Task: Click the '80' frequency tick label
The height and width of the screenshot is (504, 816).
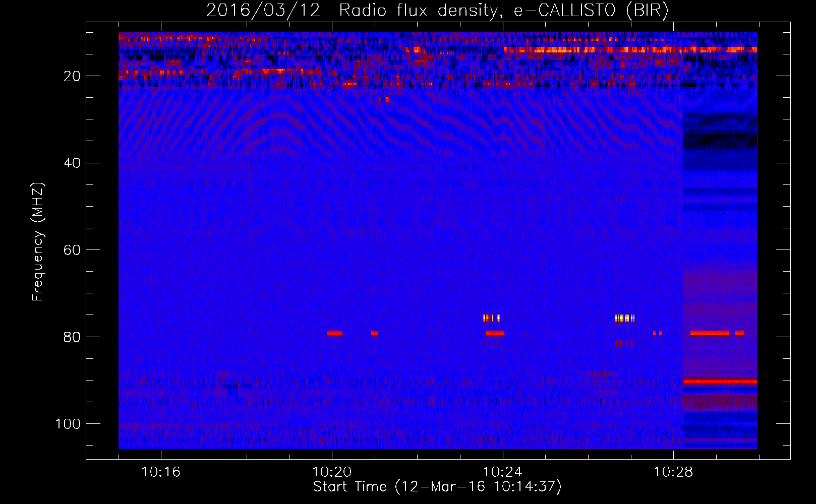Action: (x=72, y=337)
